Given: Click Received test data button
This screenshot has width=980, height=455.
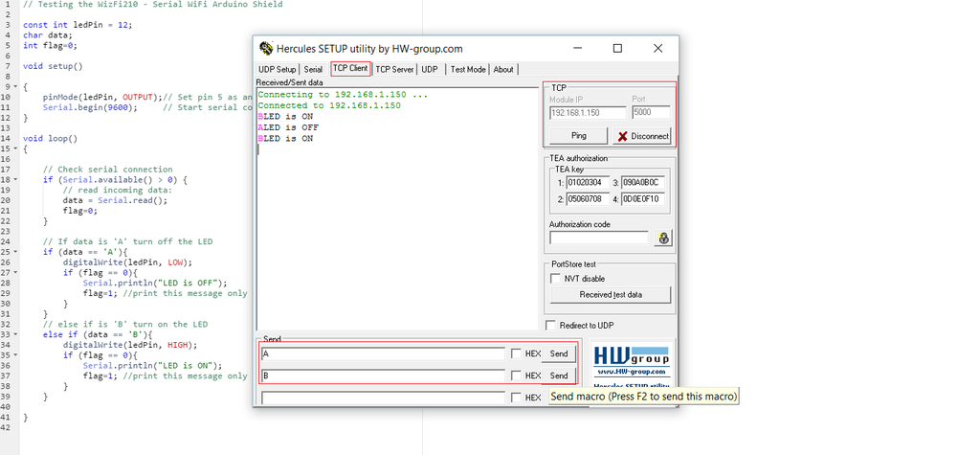Looking at the screenshot, I should pos(611,295).
